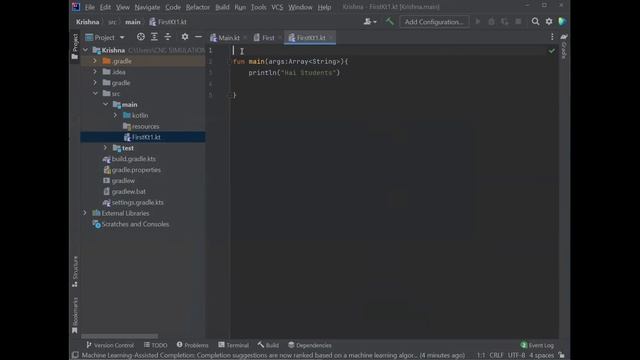Open the Version Control tool window

tap(110, 345)
